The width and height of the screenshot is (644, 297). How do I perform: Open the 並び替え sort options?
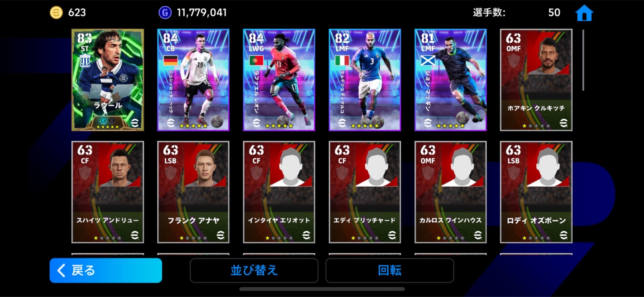pyautogui.click(x=254, y=270)
